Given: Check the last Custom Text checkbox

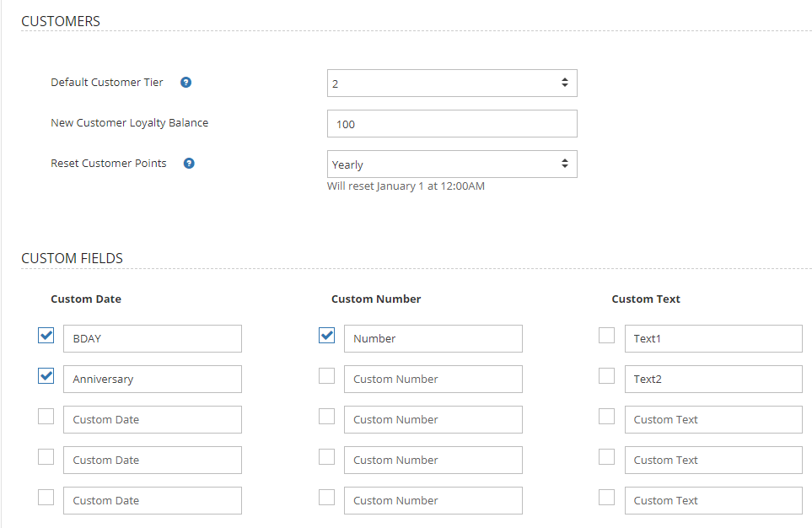Looking at the screenshot, I should (x=606, y=497).
